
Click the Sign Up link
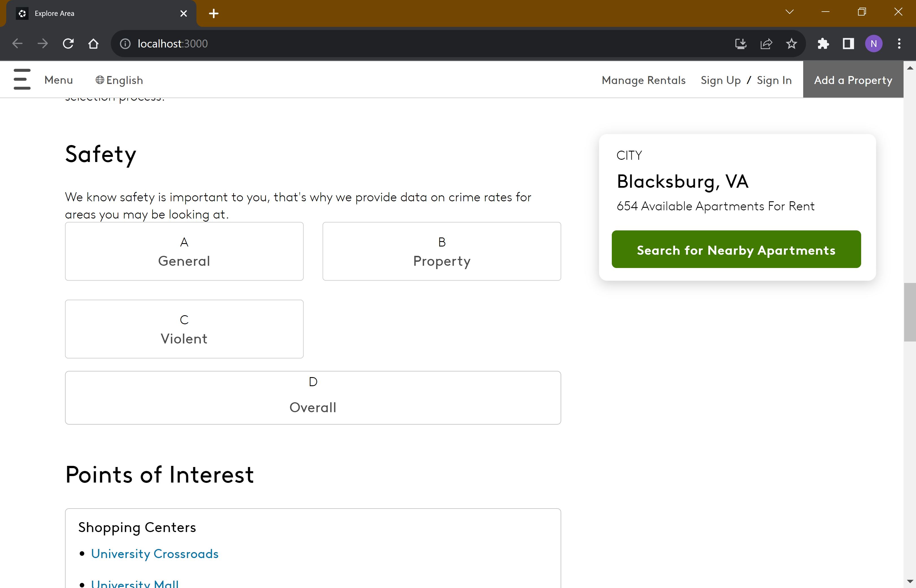tap(720, 80)
